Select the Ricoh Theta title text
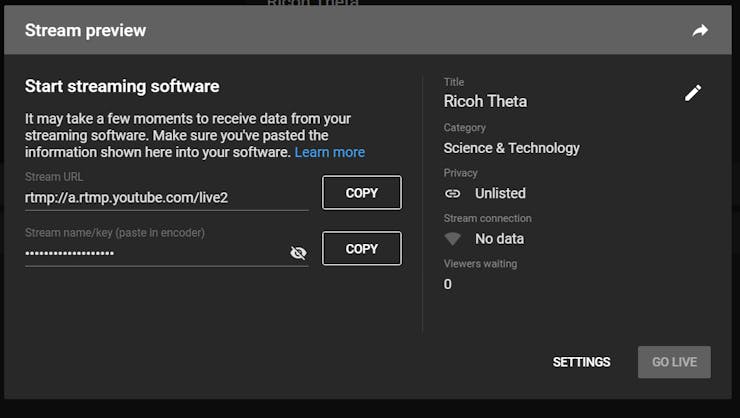Screen dimensions: 740x418 coord(485,101)
